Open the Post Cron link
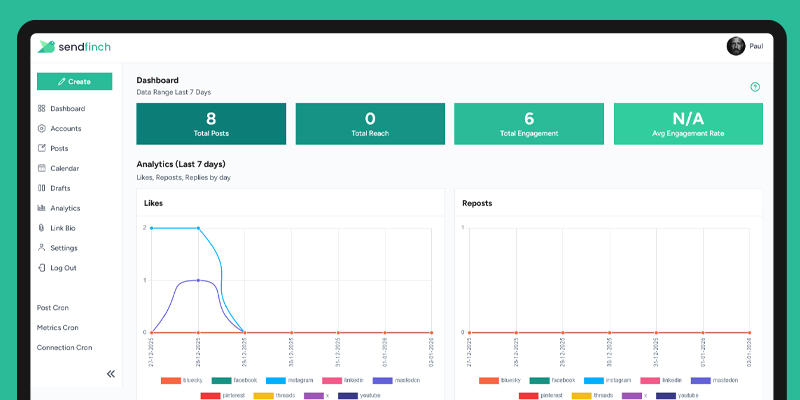This screenshot has width=800, height=400. (x=53, y=307)
